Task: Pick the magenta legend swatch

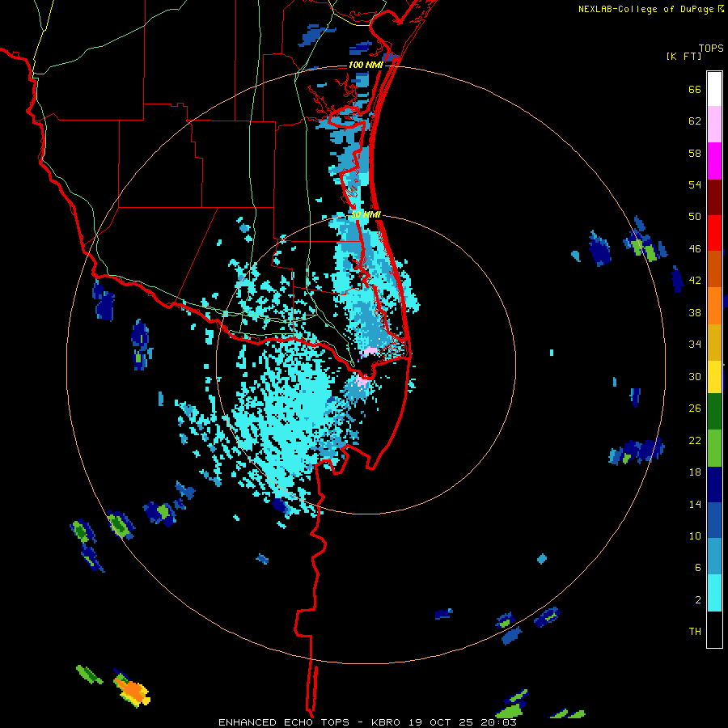Action: pyautogui.click(x=714, y=161)
